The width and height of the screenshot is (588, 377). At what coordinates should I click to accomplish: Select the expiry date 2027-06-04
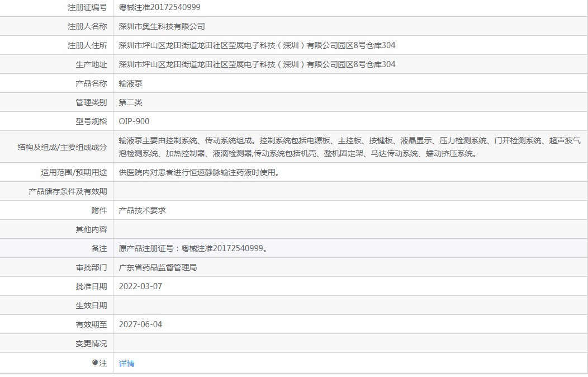140,324
